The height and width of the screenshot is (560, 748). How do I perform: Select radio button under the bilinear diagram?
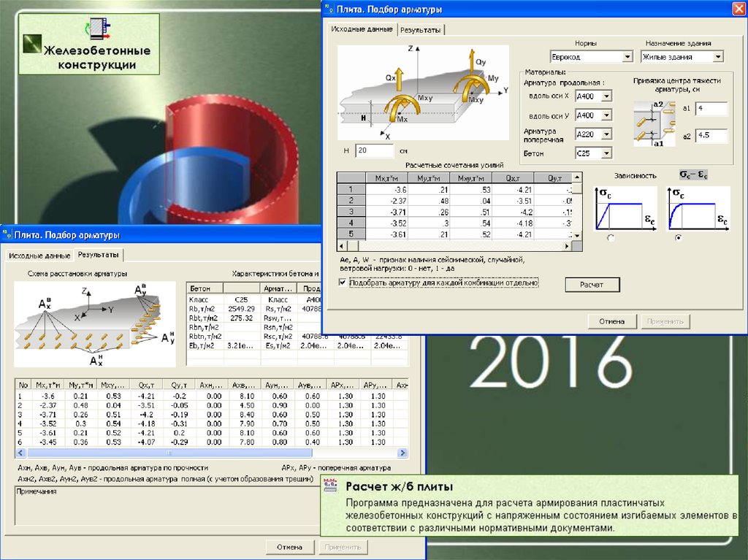coord(611,238)
